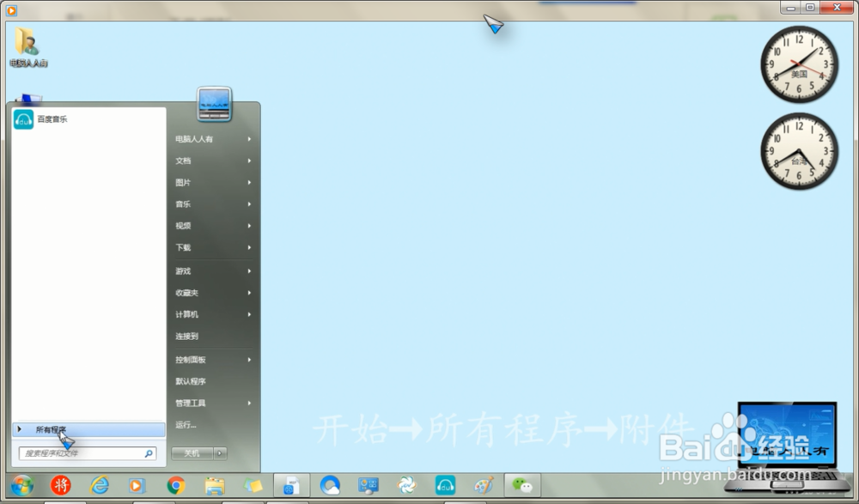This screenshot has width=859, height=504.
Task: Expand the 文档 submenu arrow
Action: point(249,161)
